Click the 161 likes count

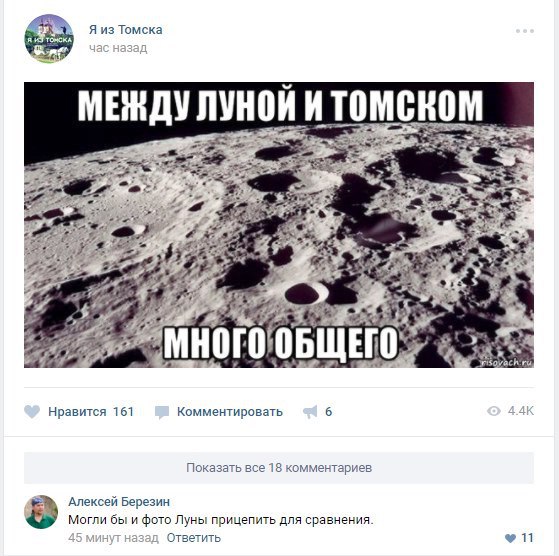(x=123, y=412)
